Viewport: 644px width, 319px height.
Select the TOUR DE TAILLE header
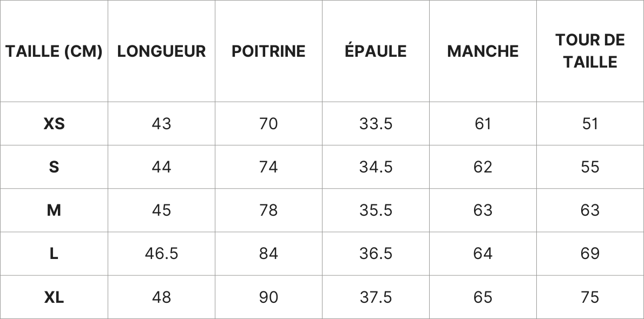coord(590,51)
